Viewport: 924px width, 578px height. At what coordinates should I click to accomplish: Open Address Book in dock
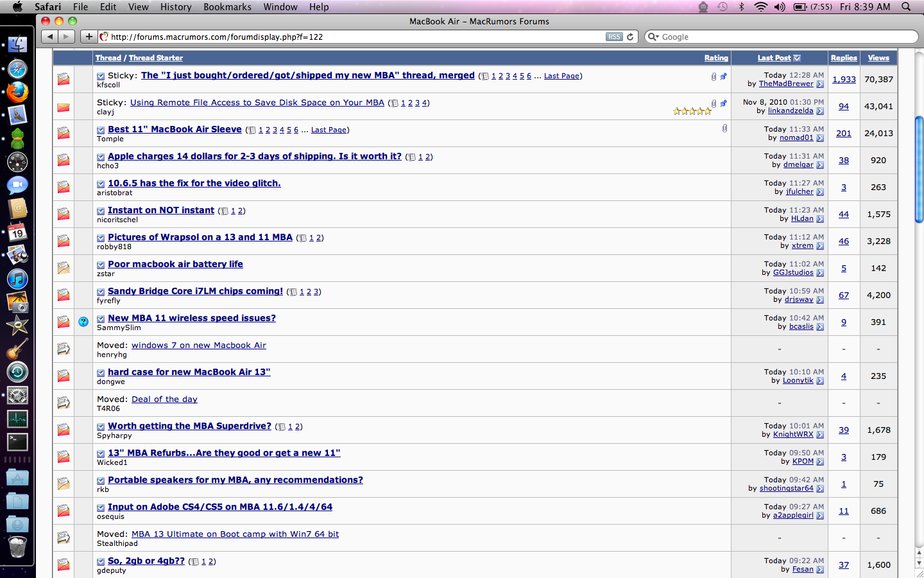(x=17, y=208)
